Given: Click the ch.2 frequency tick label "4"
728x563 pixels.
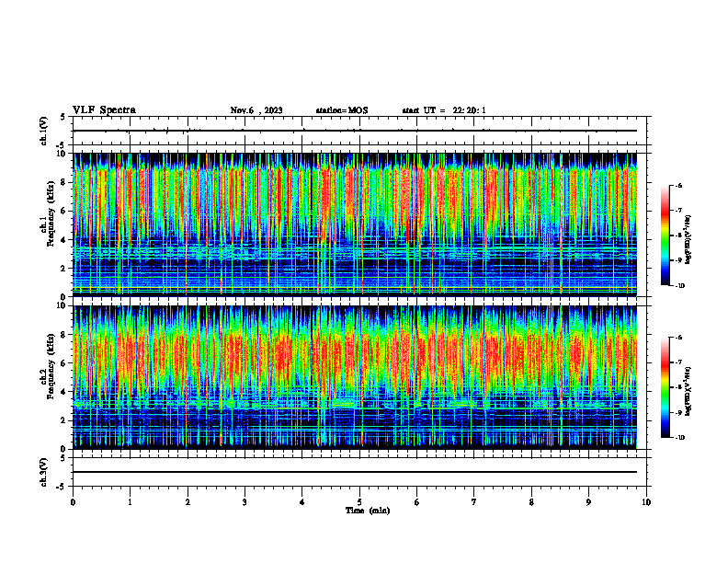Looking at the screenshot, I should 64,392.
